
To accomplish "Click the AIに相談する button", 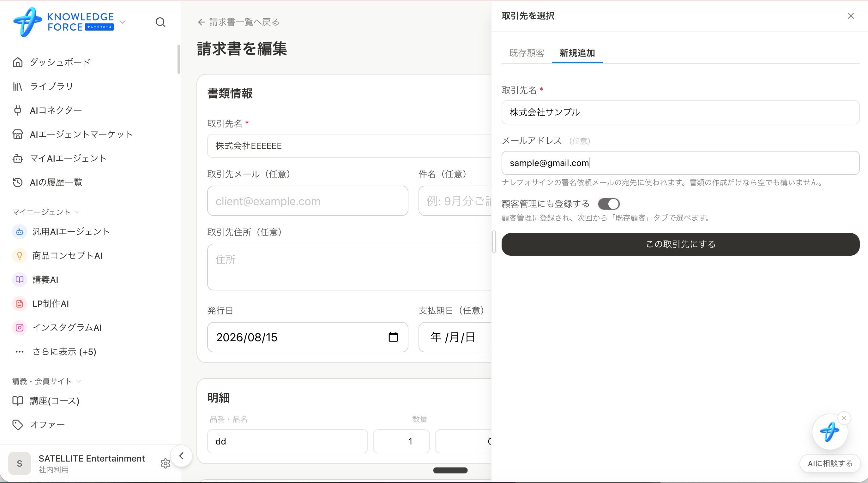I will point(830,463).
